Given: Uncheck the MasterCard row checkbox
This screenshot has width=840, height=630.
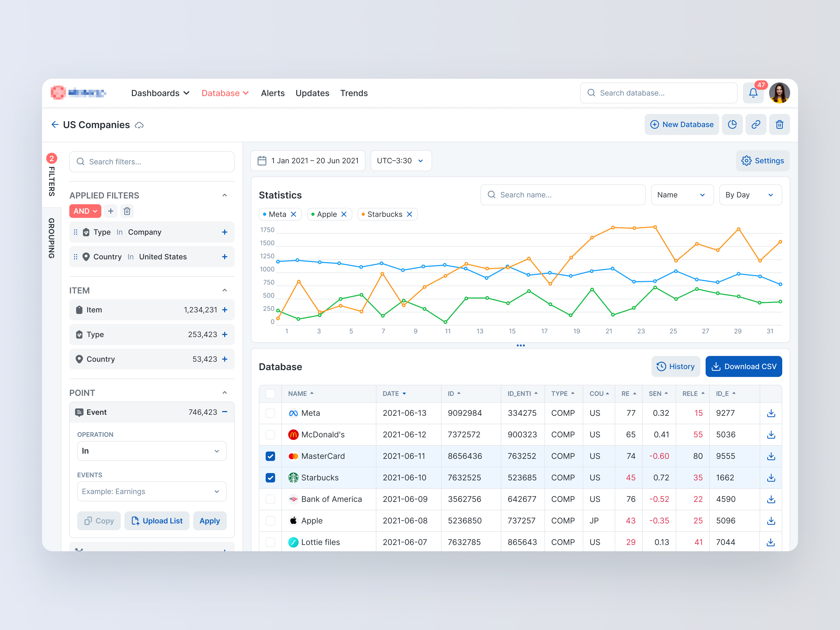Looking at the screenshot, I should pos(270,456).
